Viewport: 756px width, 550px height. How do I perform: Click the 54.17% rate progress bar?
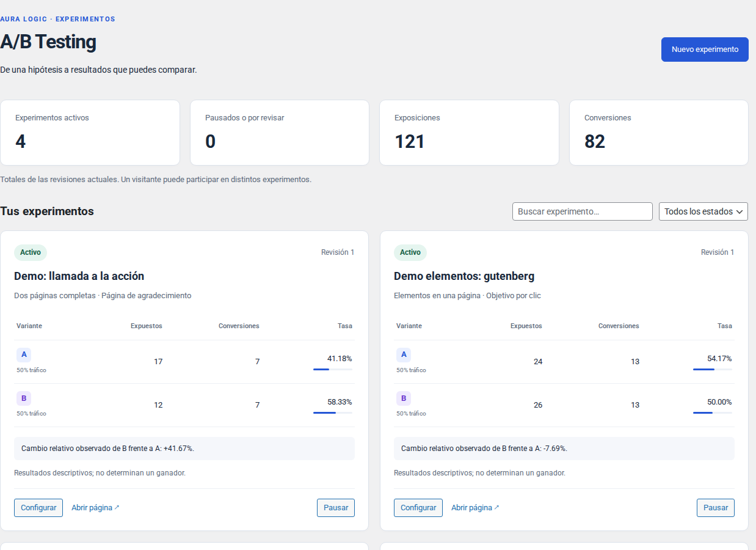(713, 369)
